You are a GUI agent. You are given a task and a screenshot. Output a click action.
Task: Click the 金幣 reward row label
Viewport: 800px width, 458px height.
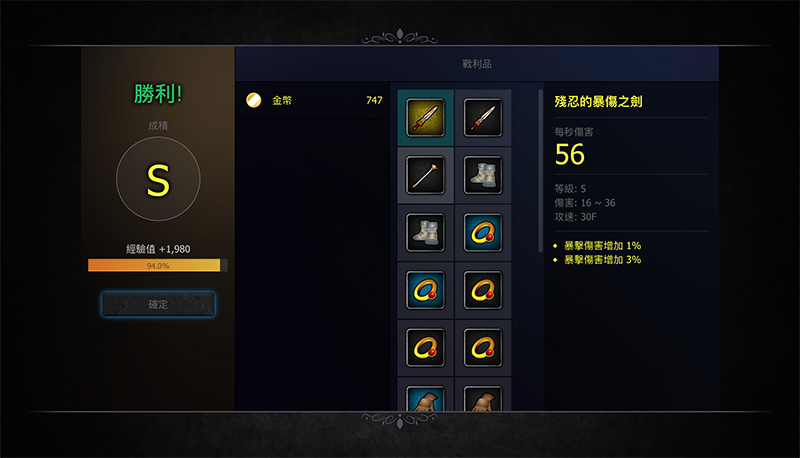click(282, 100)
